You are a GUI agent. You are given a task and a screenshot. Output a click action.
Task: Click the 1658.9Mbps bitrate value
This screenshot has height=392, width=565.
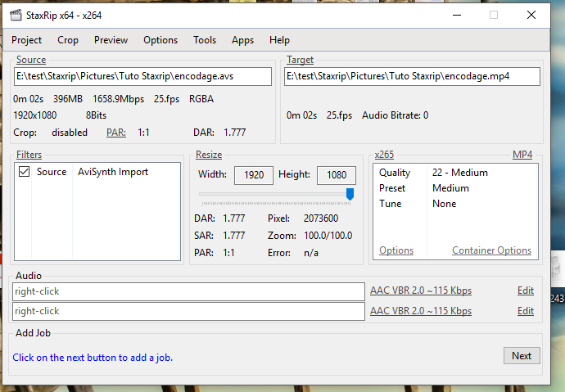[x=118, y=99]
